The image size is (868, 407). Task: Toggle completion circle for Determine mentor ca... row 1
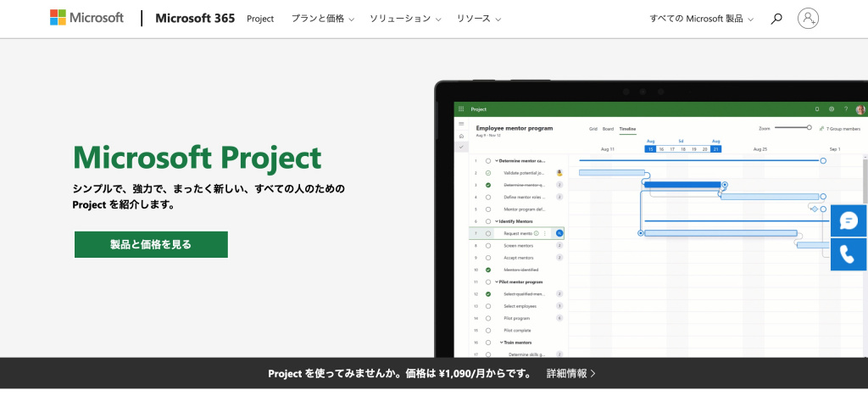(x=488, y=160)
